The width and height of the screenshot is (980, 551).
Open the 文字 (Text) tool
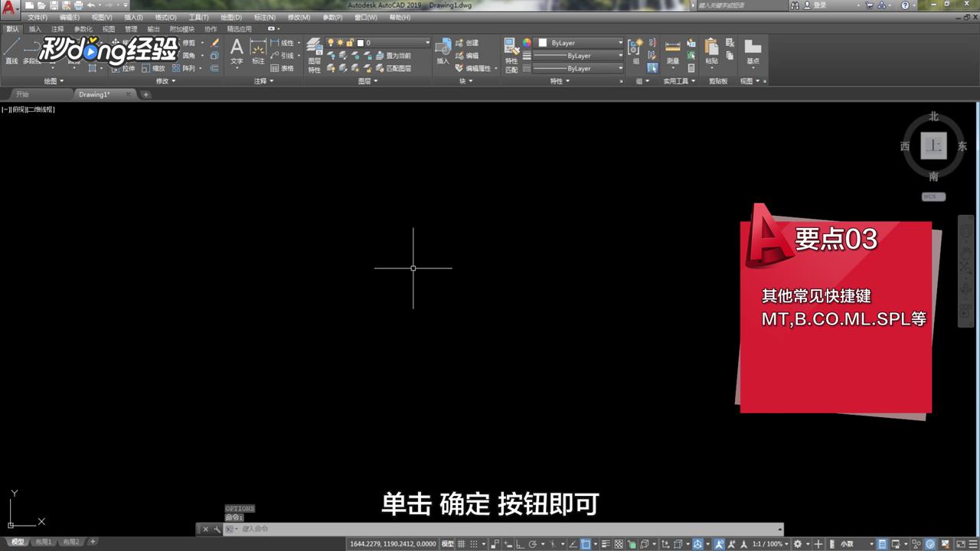(x=237, y=52)
